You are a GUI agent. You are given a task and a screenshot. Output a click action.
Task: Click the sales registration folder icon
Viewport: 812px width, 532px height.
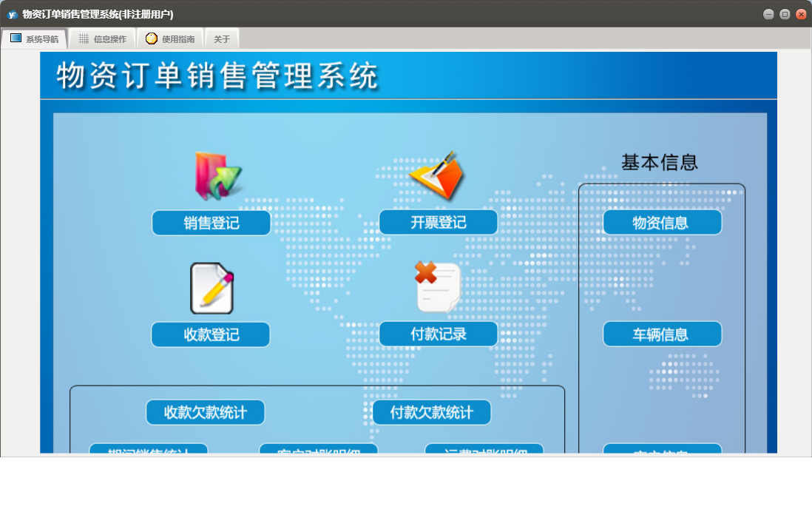click(217, 176)
